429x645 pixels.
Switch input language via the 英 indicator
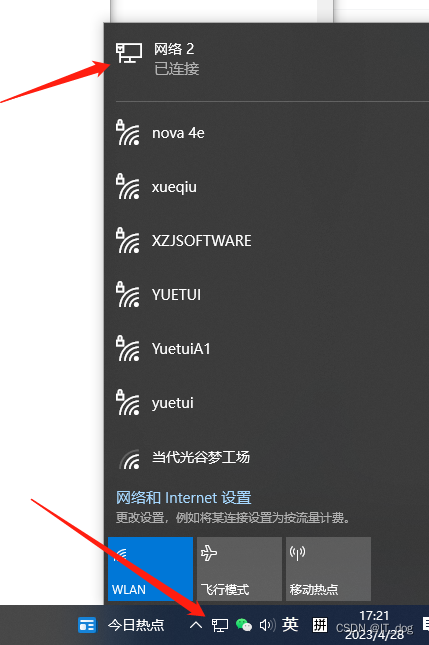290,625
